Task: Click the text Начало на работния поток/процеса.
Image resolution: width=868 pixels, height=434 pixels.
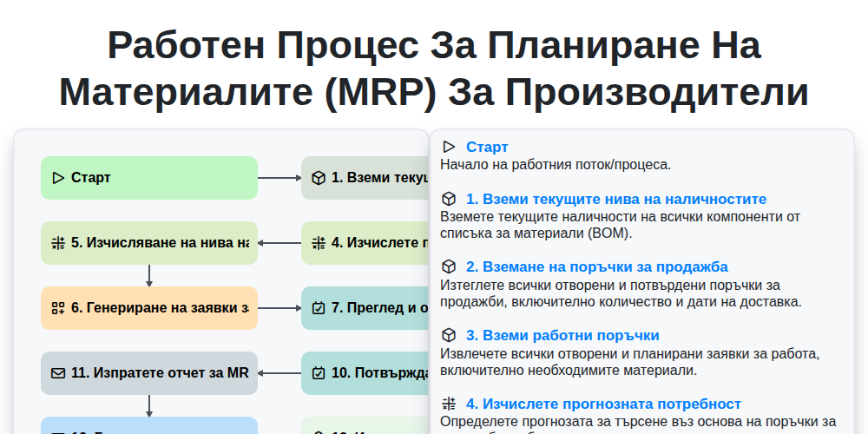Action: pyautogui.click(x=556, y=164)
